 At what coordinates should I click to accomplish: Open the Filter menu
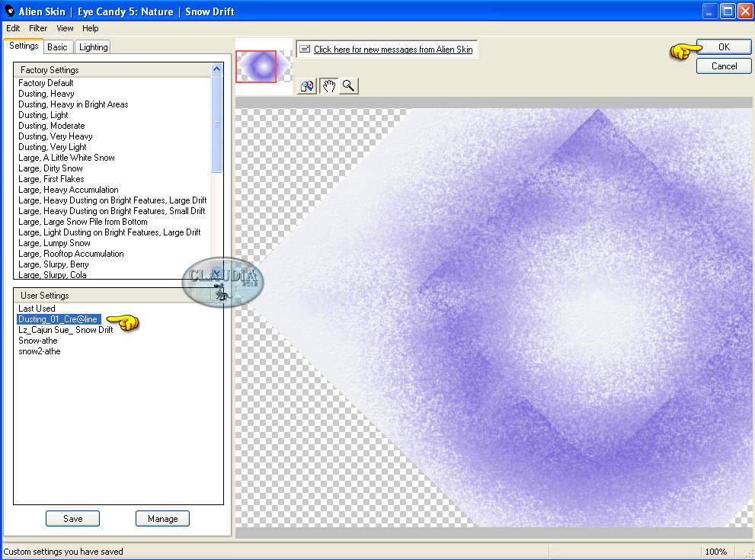coord(38,28)
